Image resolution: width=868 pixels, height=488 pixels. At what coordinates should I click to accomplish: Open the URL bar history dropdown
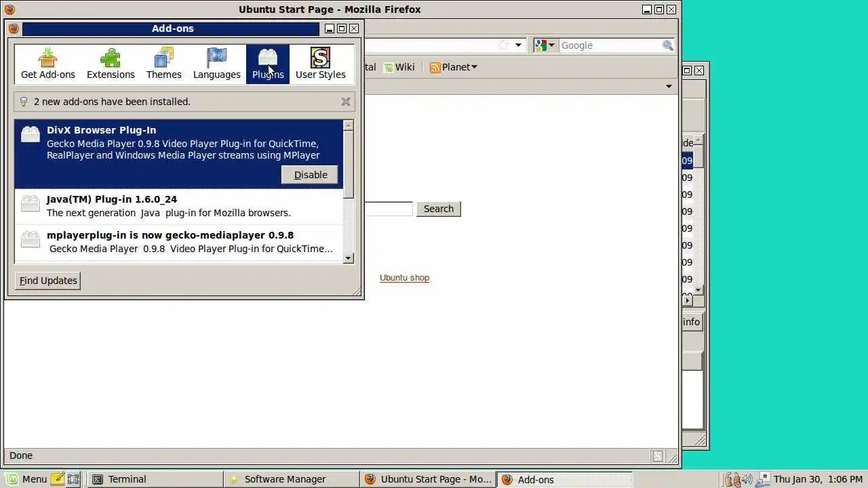(x=519, y=45)
